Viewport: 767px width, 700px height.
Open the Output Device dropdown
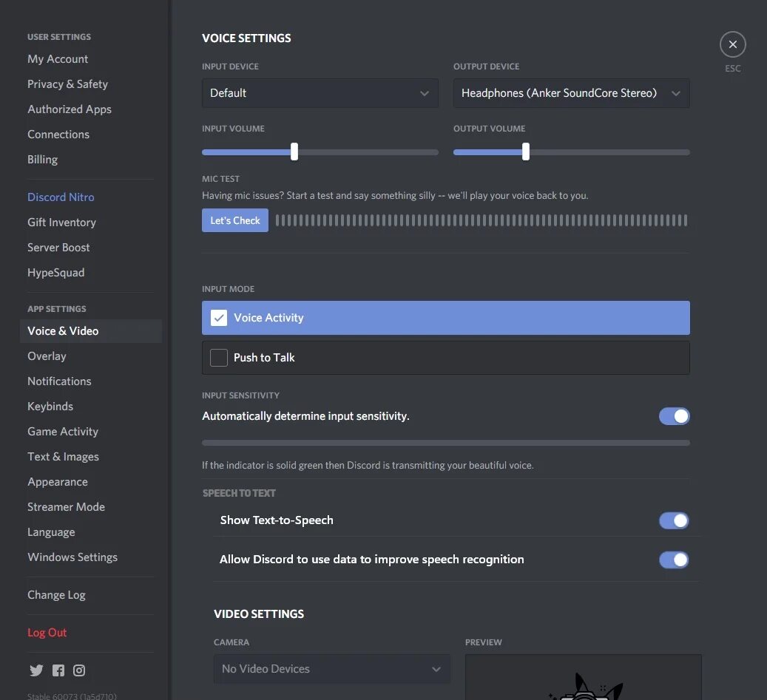point(571,93)
